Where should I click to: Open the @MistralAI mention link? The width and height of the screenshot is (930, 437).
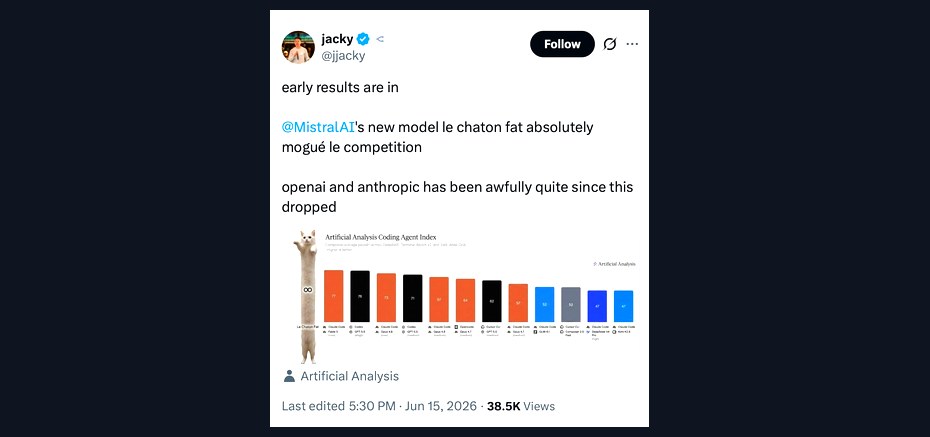tap(318, 127)
